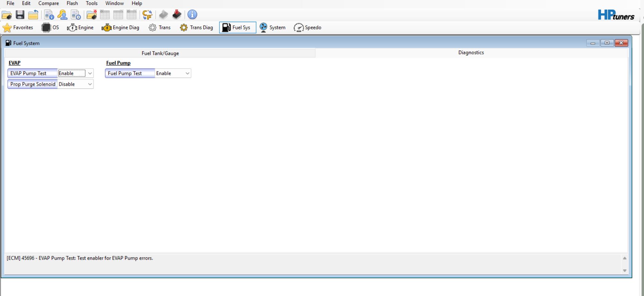Click the Save floppy disk icon
The width and height of the screenshot is (644, 296).
20,15
